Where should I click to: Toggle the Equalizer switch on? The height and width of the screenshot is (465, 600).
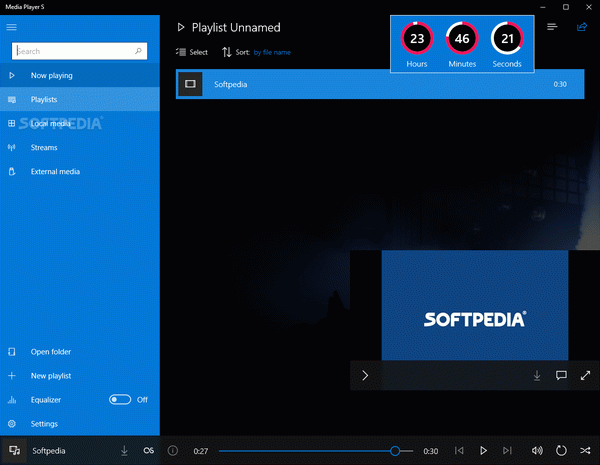pyautogui.click(x=120, y=400)
